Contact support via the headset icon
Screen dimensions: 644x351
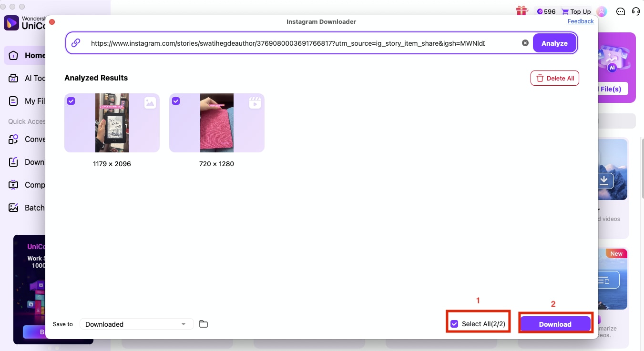(x=635, y=11)
